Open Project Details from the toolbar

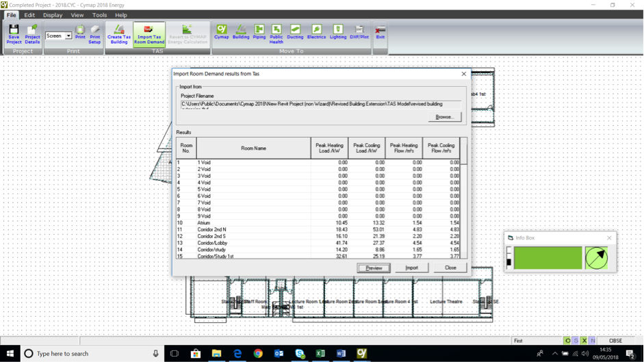coord(32,34)
